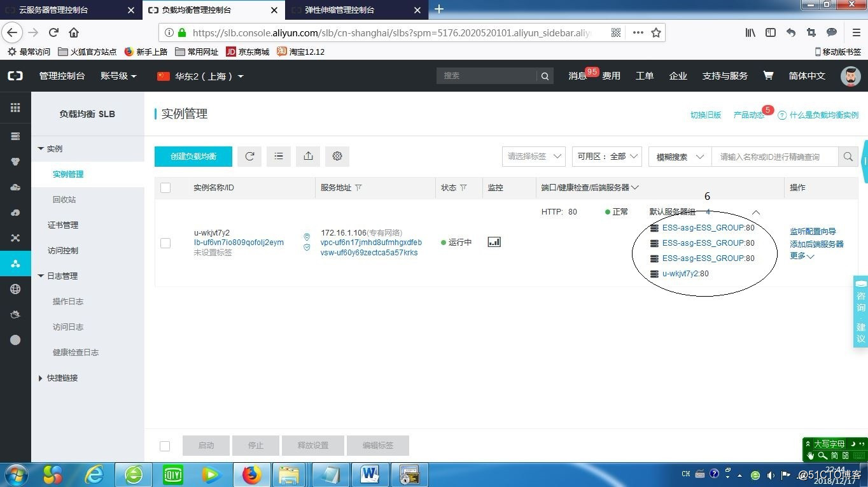Viewport: 868px width, 487px height.
Task: Expand the 更多 actions menu
Action: click(x=802, y=255)
